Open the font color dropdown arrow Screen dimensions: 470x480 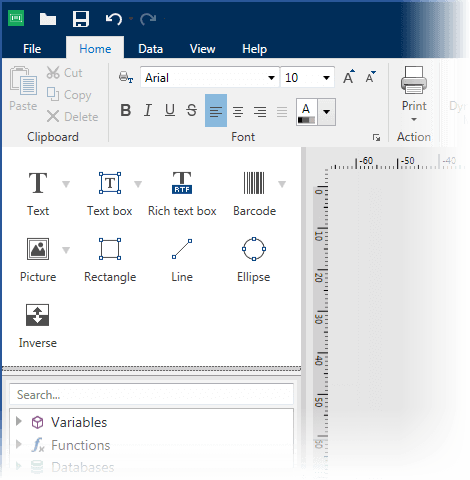coord(327,112)
